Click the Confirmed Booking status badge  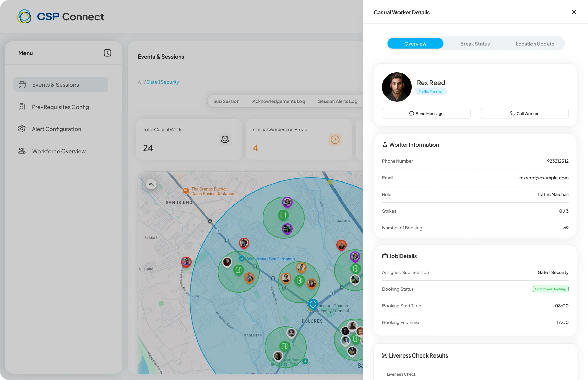pyautogui.click(x=550, y=289)
